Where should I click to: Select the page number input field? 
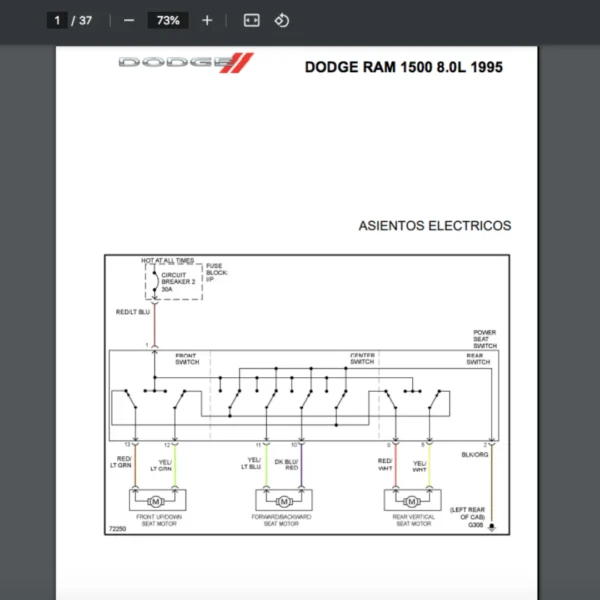point(58,20)
